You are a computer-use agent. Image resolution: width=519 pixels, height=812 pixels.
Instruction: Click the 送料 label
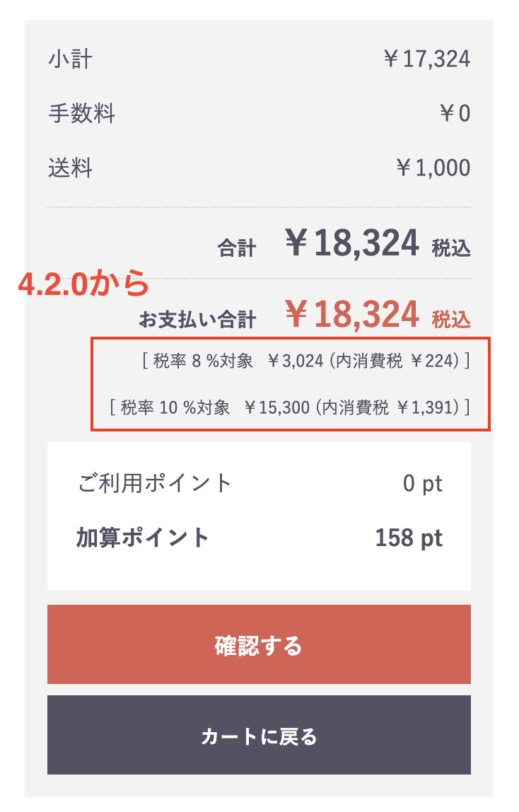tap(70, 168)
